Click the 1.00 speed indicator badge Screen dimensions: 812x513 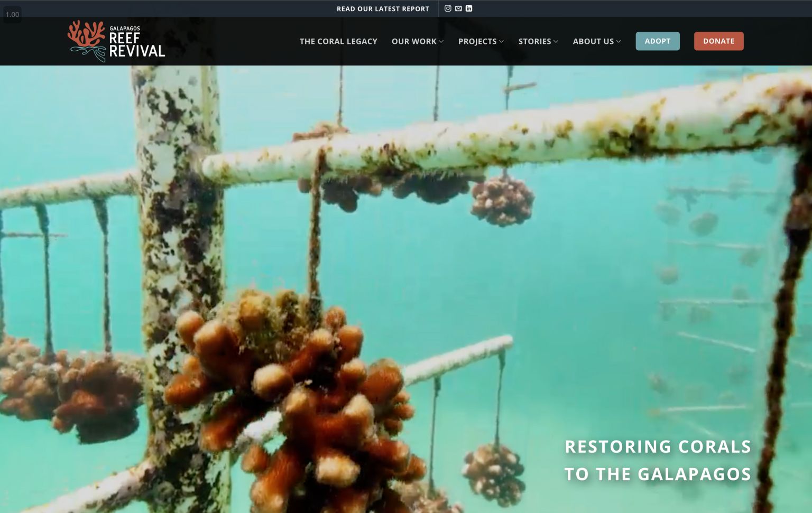[12, 14]
